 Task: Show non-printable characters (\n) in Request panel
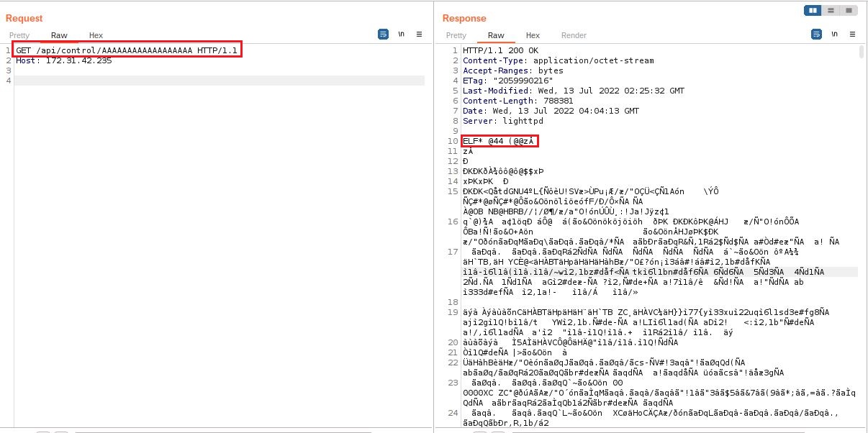click(x=401, y=35)
